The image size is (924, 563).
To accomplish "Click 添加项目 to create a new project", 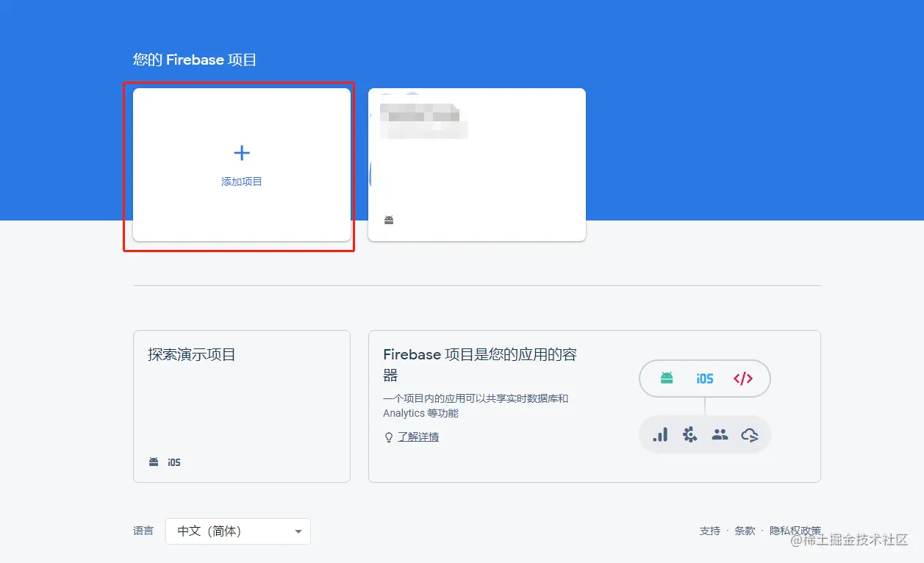I will 241,181.
